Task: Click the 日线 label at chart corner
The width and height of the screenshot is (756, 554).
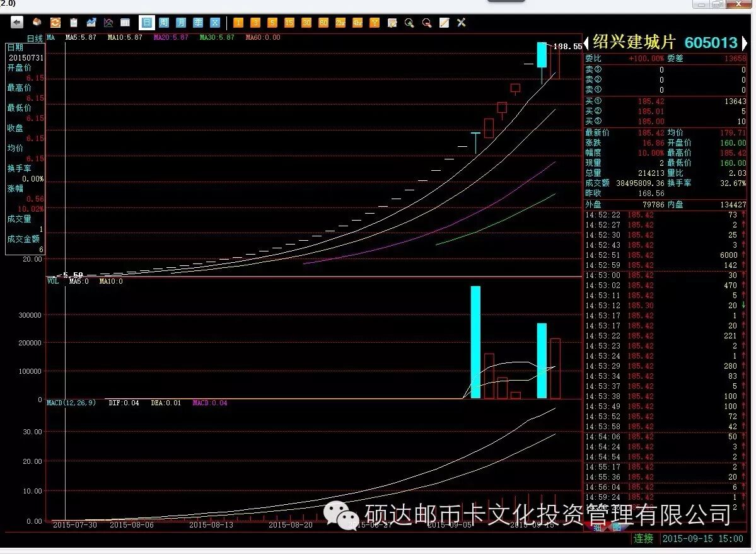Action: click(35, 38)
